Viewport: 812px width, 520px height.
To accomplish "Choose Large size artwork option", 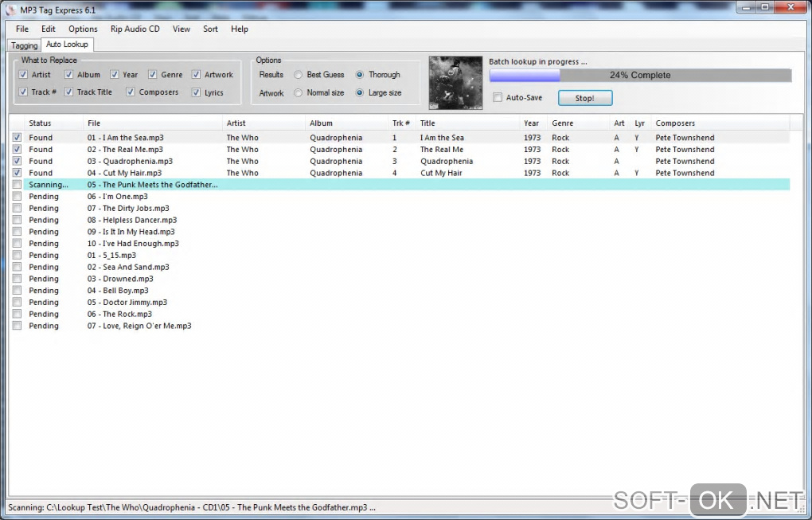I will [359, 93].
